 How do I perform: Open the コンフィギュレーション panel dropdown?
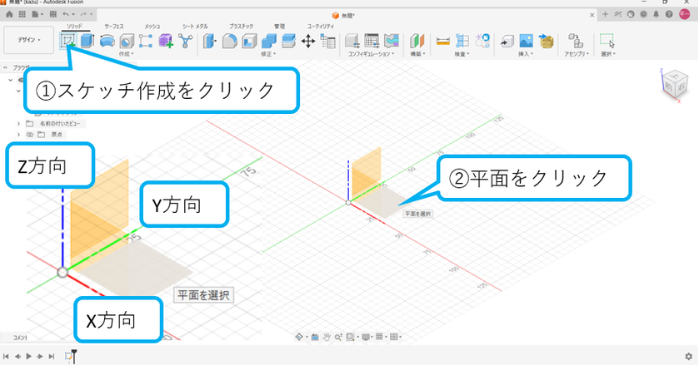pos(371,54)
